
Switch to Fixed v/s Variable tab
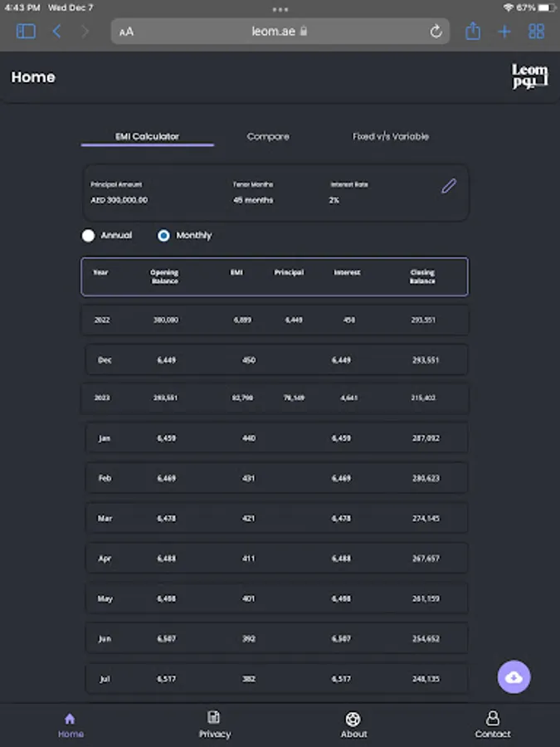[391, 136]
